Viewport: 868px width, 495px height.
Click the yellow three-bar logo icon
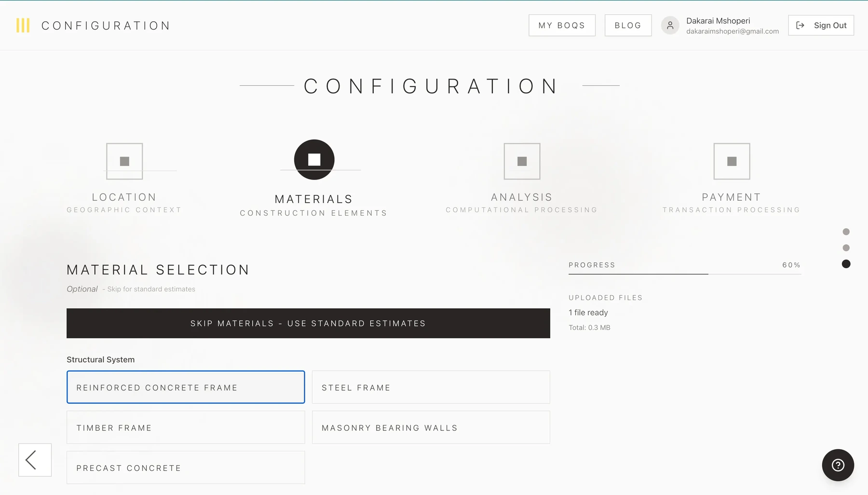coord(23,26)
